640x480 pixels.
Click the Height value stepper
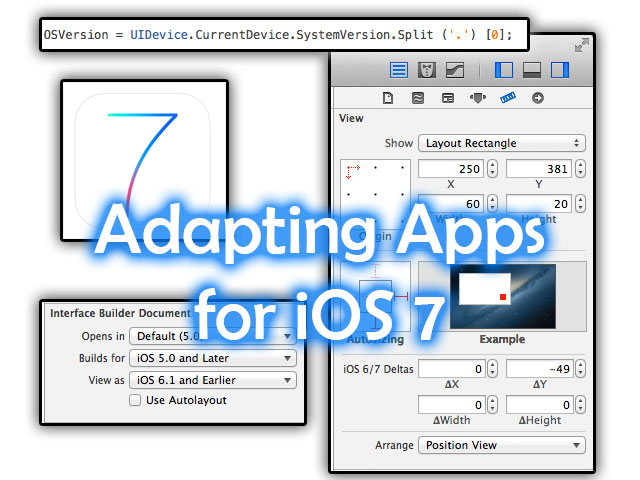pos(580,203)
